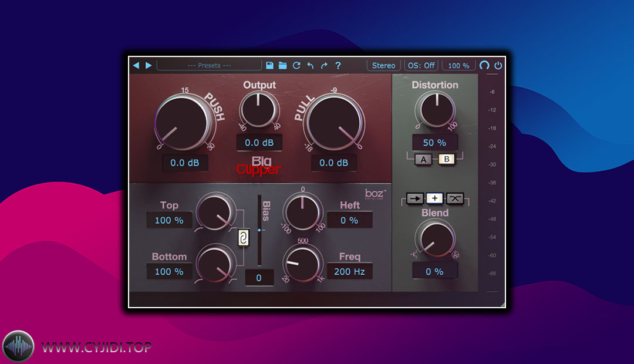This screenshot has width=634, height=364.
Task: Click the waveform site logo icon
Action: (18, 346)
